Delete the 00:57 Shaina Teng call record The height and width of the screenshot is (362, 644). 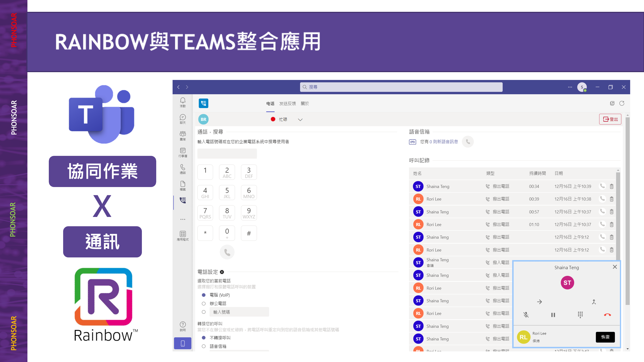(612, 212)
